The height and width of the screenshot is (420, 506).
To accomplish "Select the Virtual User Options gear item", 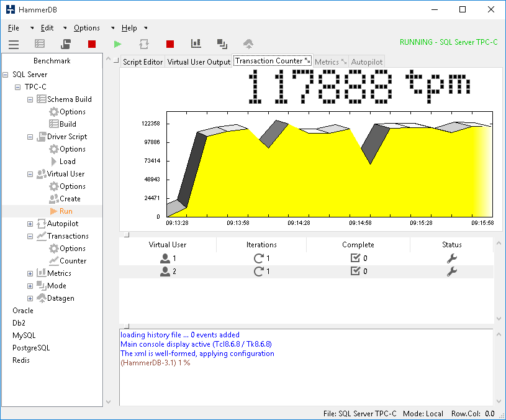I will point(68,186).
